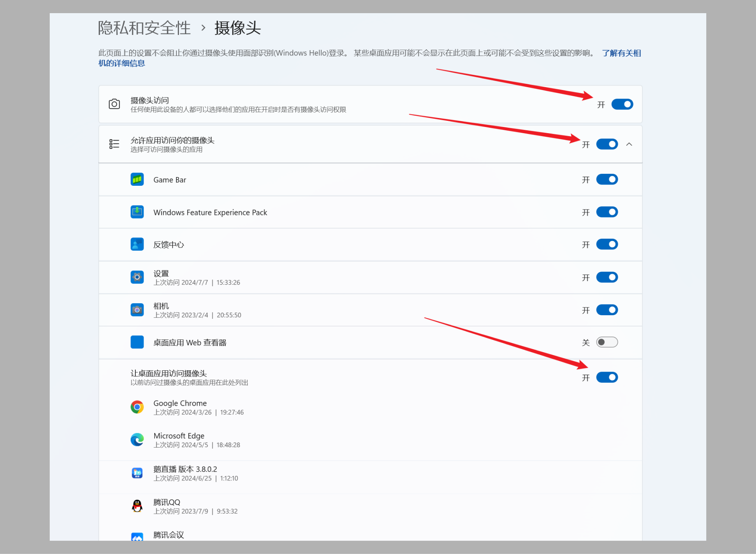The height and width of the screenshot is (554, 756).
Task: Collapse the 允许应用访问你的摄像头 section chevron
Action: pyautogui.click(x=629, y=144)
